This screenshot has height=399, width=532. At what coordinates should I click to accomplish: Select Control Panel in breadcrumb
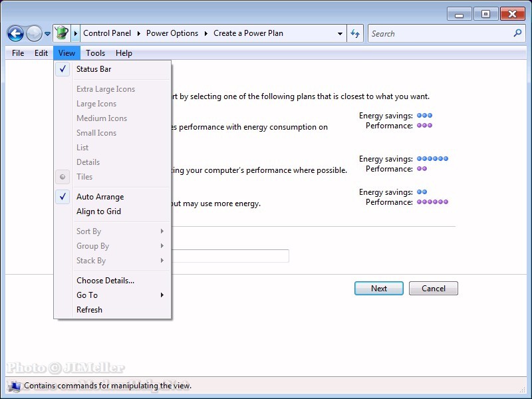tap(107, 33)
